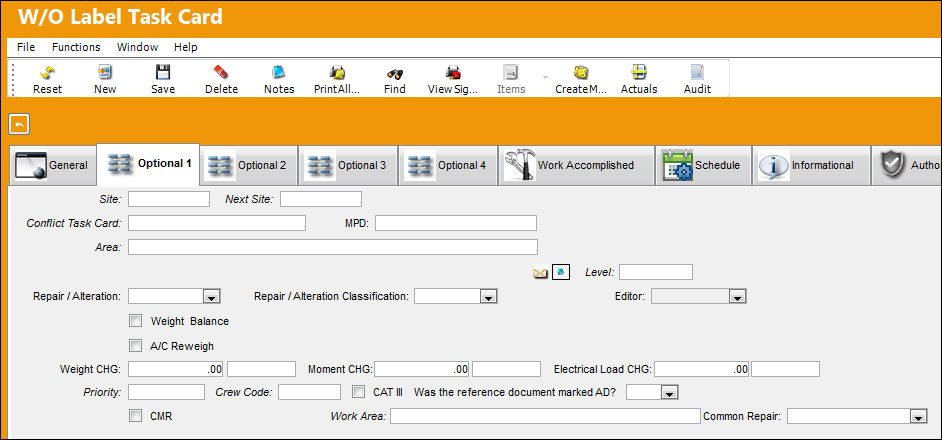Open the Optional 3 tab

coord(348,165)
